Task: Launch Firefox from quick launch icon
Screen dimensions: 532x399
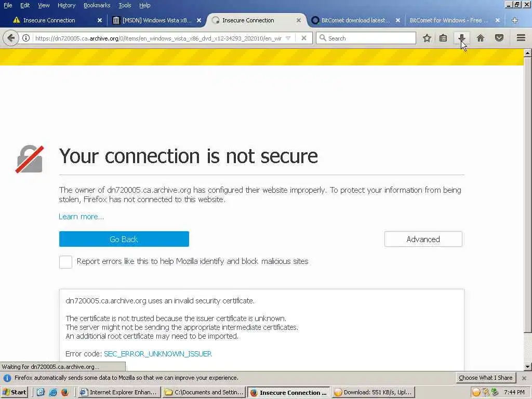Action: click(64, 392)
